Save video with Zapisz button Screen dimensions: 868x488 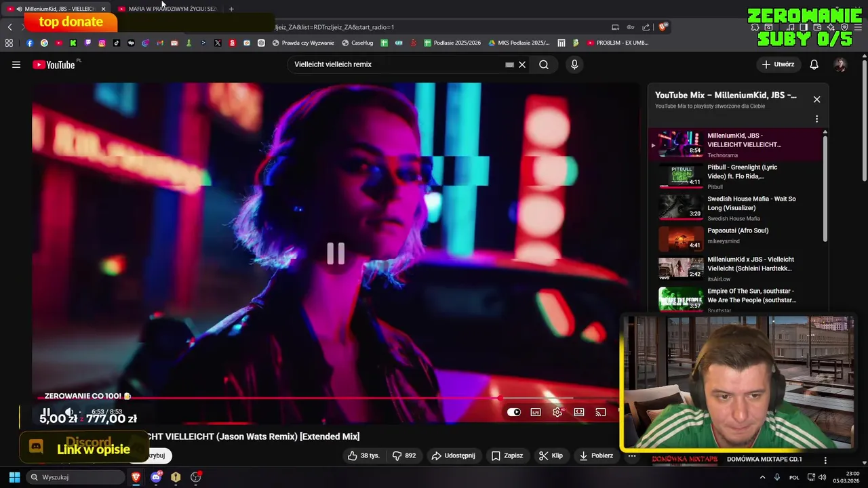pyautogui.click(x=507, y=455)
